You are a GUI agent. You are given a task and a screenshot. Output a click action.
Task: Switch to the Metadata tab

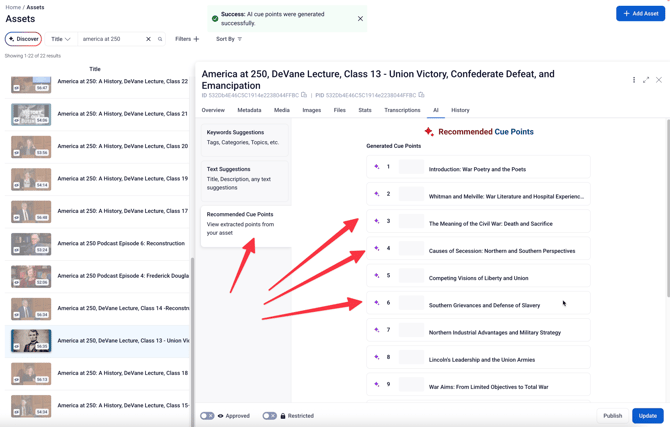click(249, 110)
